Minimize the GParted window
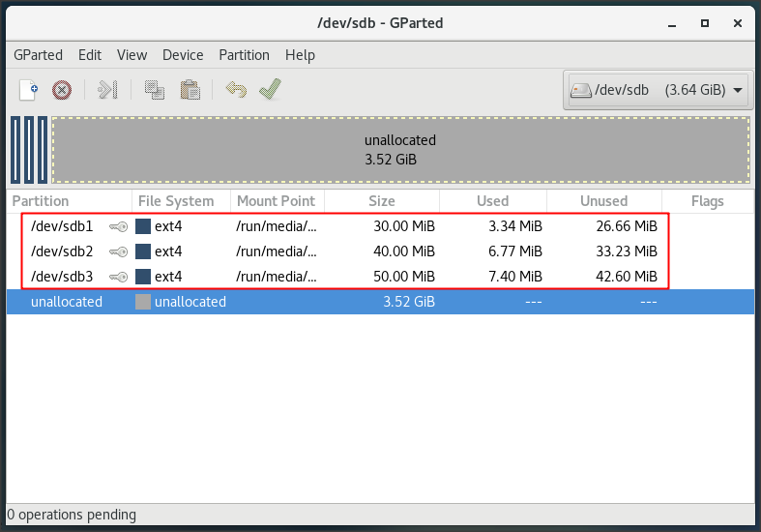Viewport: 761px width, 532px height. pyautogui.click(x=672, y=23)
